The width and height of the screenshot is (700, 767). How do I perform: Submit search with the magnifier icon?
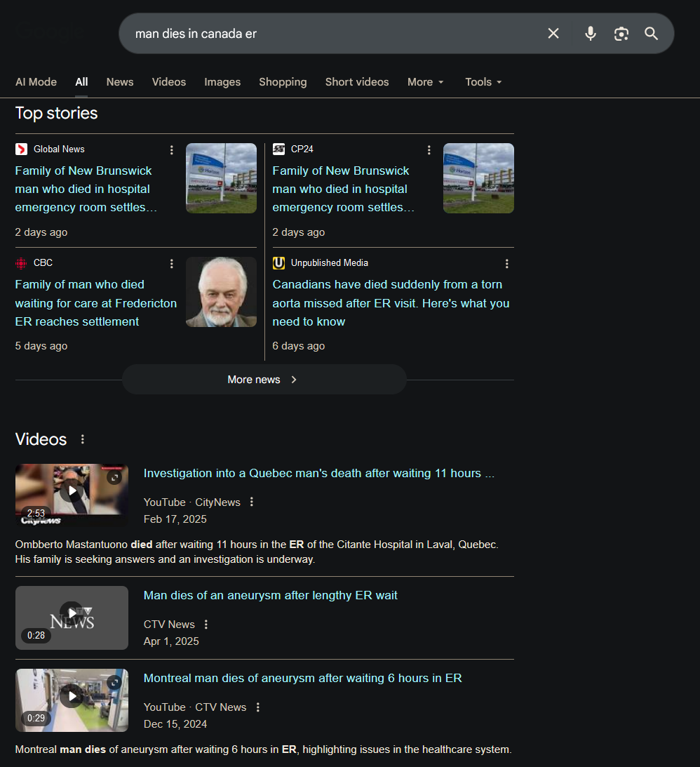click(x=651, y=33)
